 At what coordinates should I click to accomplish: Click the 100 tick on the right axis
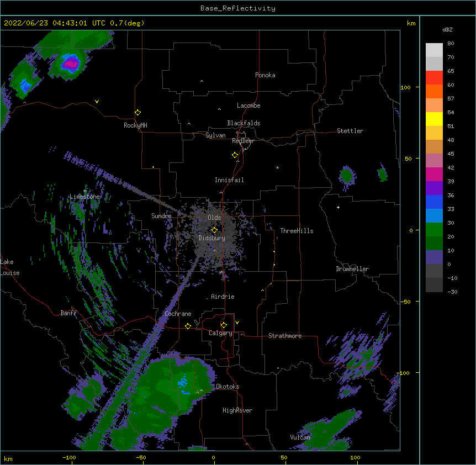405,87
